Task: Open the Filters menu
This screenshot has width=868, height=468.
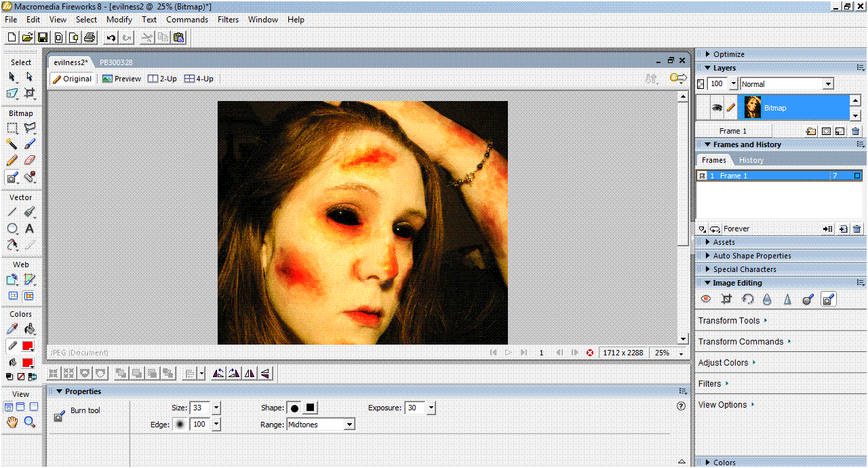Action: tap(228, 20)
